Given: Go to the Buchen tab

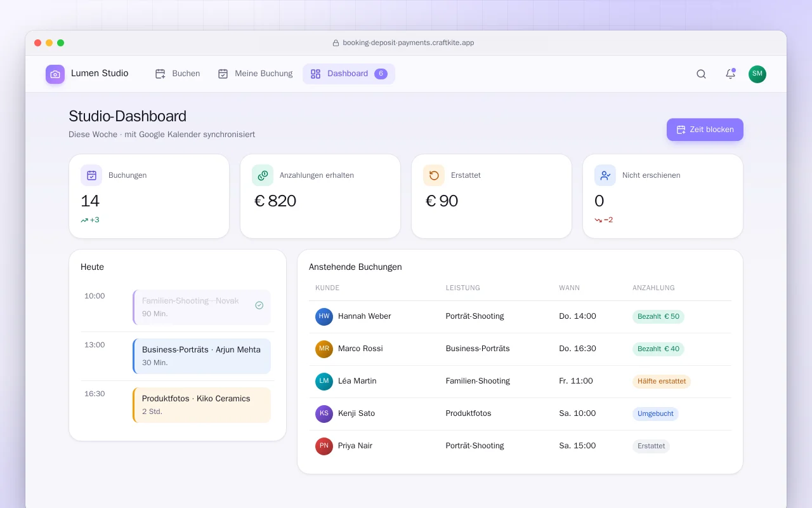Looking at the screenshot, I should pos(178,74).
